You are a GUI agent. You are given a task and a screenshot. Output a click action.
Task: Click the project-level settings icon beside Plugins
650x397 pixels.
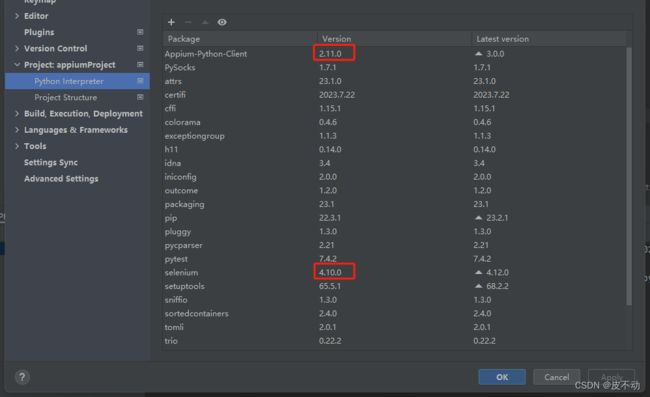tap(140, 32)
